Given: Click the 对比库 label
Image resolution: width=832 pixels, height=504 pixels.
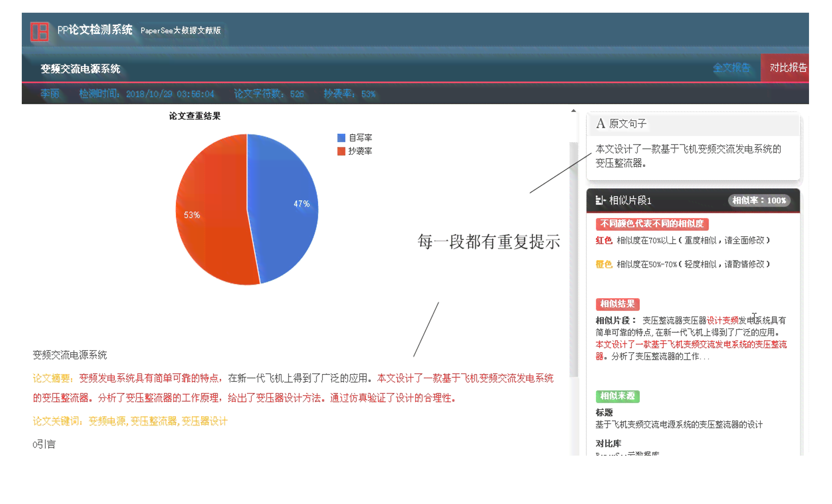Looking at the screenshot, I should [608, 443].
